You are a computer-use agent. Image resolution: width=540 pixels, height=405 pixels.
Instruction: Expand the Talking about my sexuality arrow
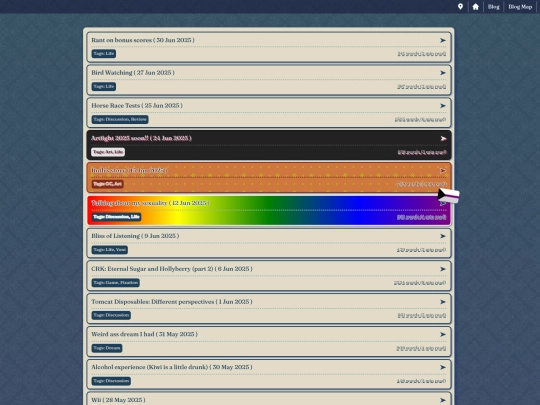pos(443,204)
